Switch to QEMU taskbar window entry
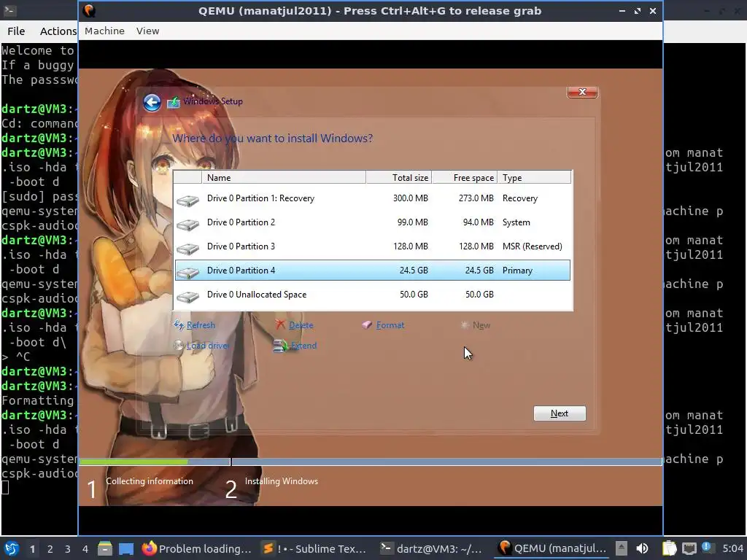747x560 pixels. [x=551, y=548]
